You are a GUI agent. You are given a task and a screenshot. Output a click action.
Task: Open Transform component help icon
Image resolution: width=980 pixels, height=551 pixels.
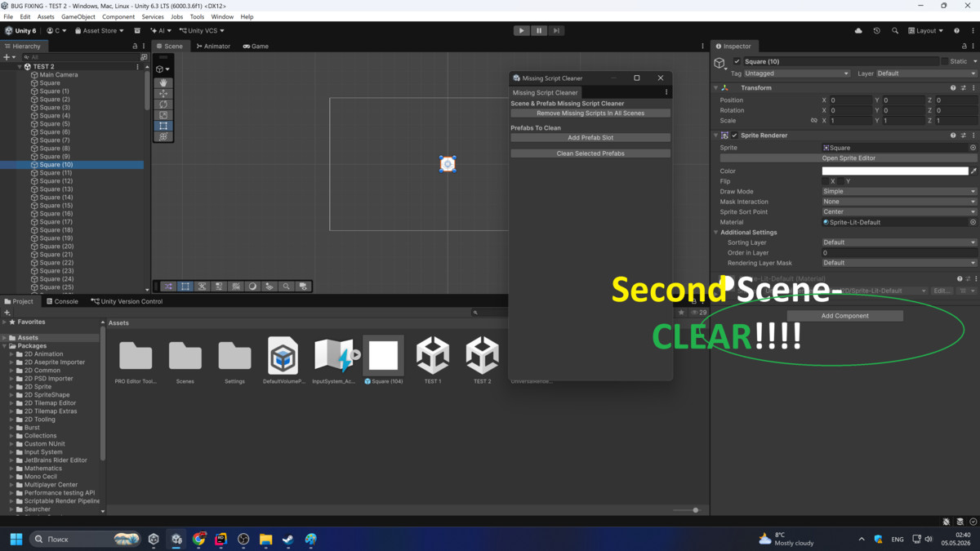(x=952, y=87)
